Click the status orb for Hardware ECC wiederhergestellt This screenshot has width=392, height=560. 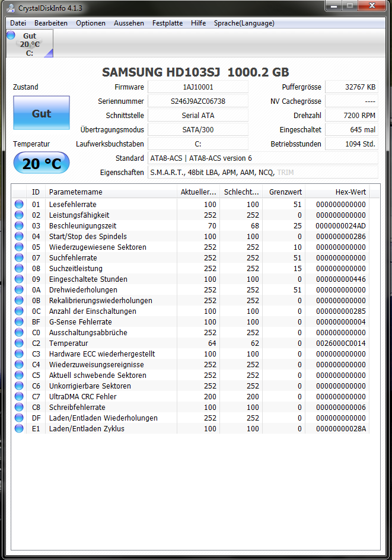click(x=19, y=354)
